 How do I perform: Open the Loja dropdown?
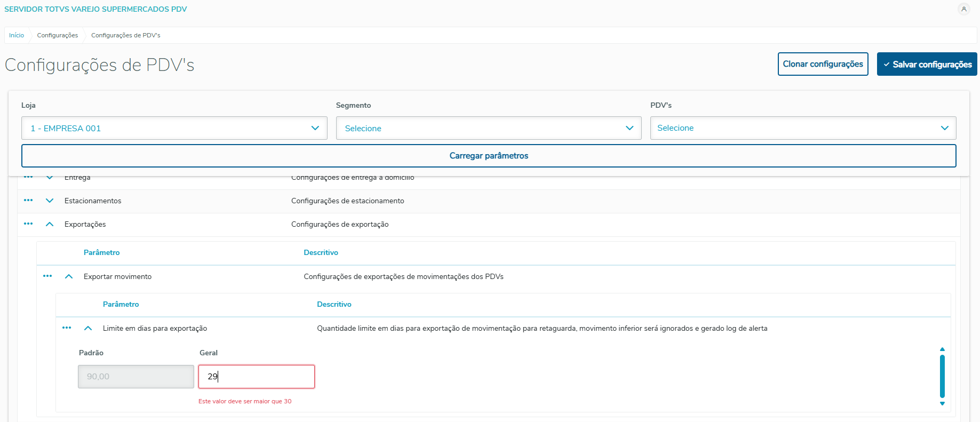click(174, 128)
